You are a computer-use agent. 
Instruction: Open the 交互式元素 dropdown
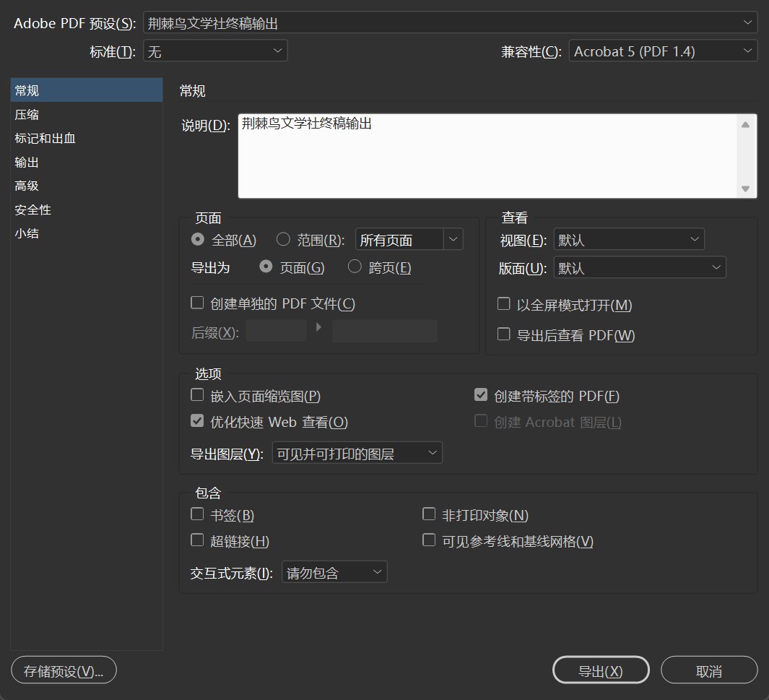tap(334, 573)
